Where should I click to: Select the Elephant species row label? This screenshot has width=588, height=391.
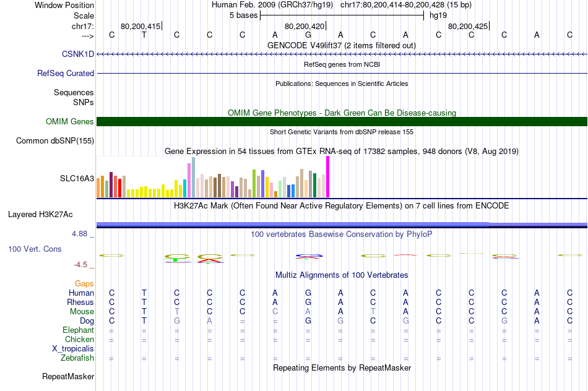78,330
